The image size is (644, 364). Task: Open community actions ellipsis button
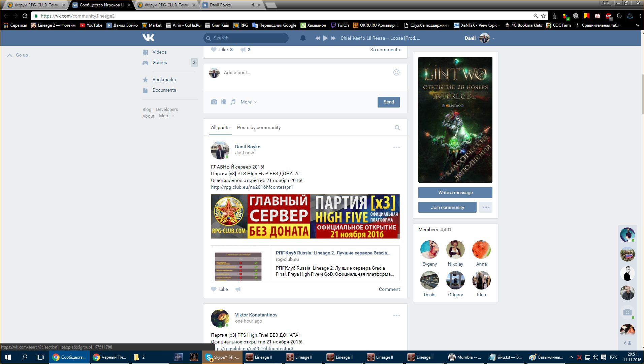tap(486, 207)
